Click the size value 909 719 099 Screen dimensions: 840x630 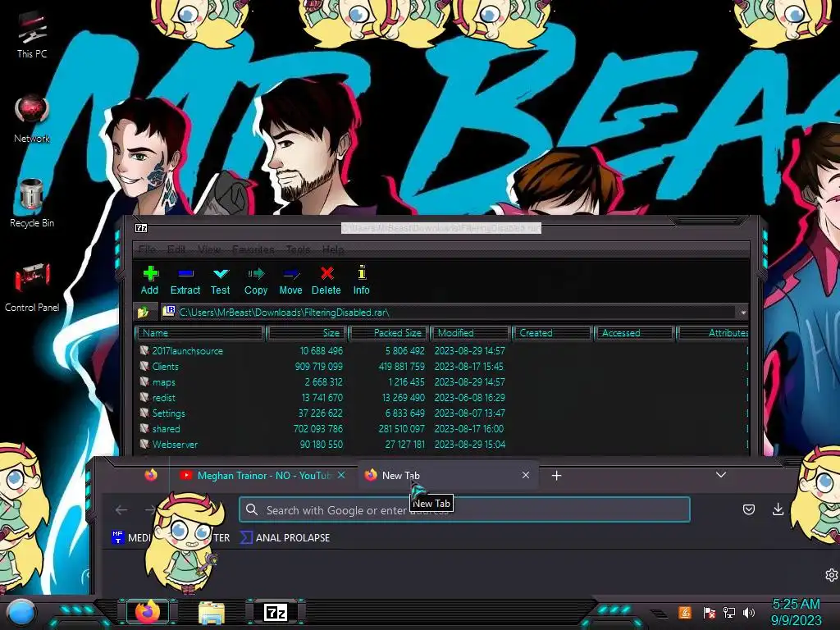[x=319, y=367]
